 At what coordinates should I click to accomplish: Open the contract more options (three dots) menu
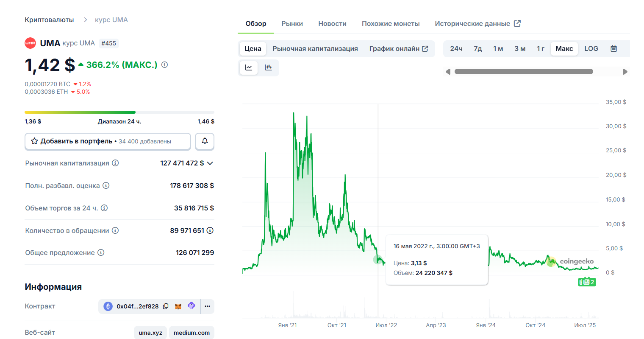[207, 306]
